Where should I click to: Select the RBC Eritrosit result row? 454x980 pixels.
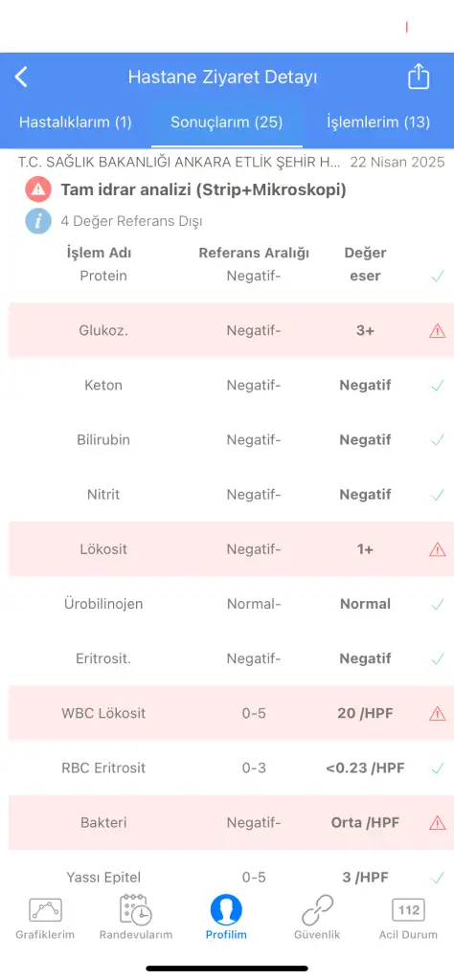click(227, 768)
